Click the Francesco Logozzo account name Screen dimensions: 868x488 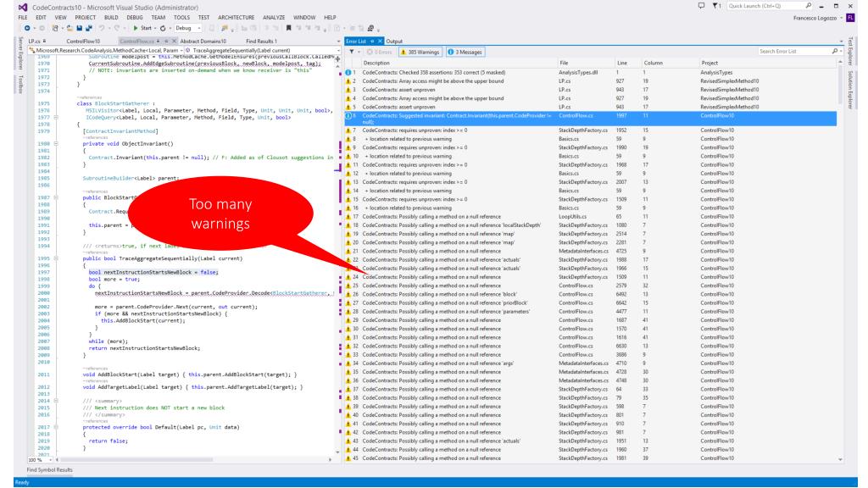pos(816,18)
